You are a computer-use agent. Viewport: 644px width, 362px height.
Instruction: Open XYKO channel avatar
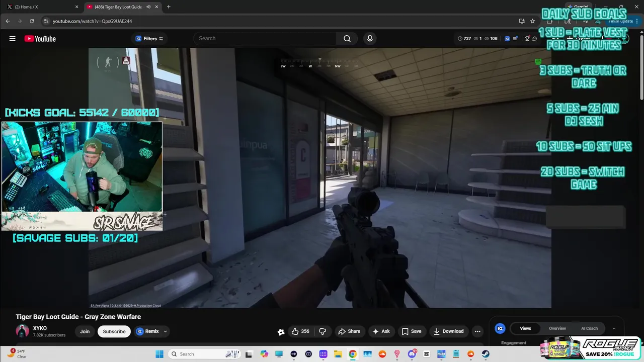(22, 331)
